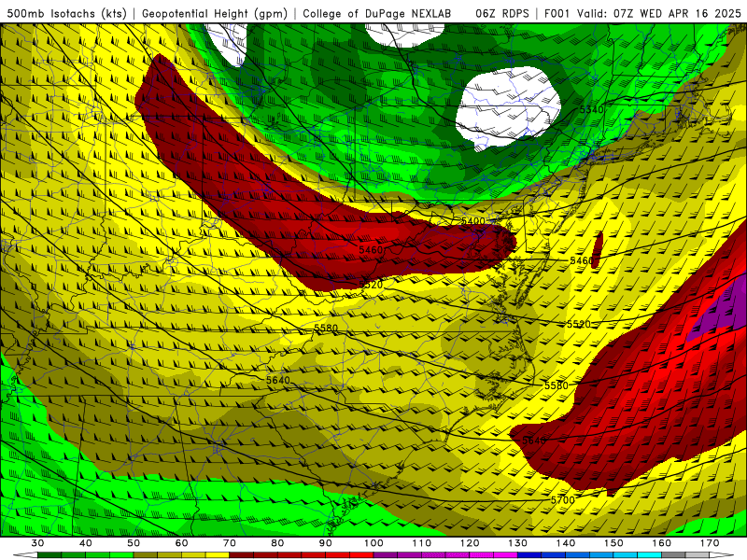Click the 'F001 Valid: 07Z WED APR 16 2025' text

pos(642,13)
